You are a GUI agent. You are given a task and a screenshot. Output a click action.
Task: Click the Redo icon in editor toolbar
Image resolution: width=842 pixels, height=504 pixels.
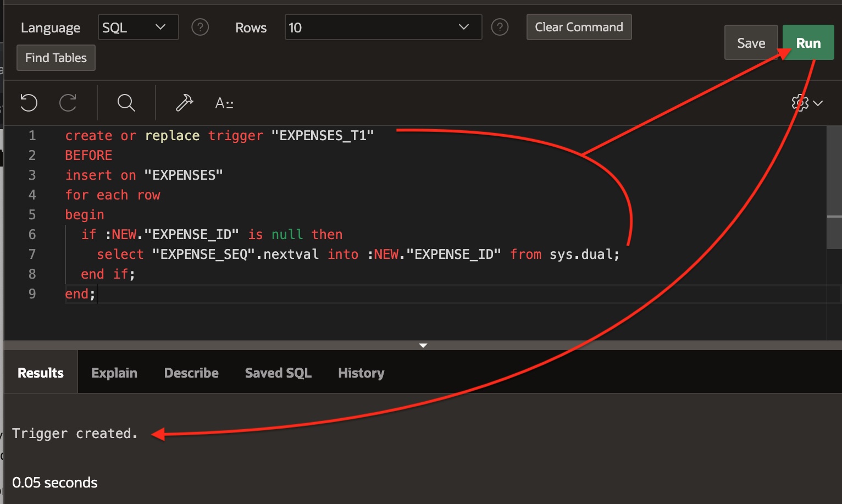tap(68, 103)
